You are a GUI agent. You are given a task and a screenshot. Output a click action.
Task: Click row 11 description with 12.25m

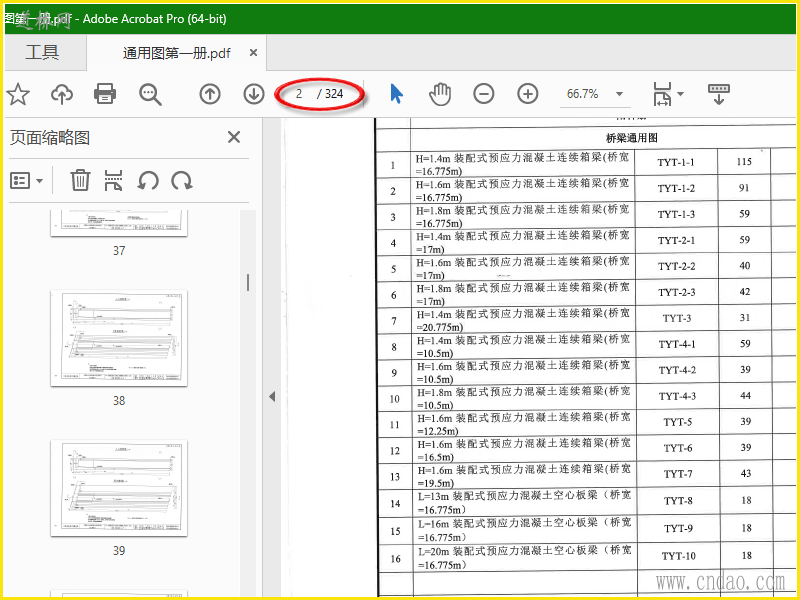(523, 424)
